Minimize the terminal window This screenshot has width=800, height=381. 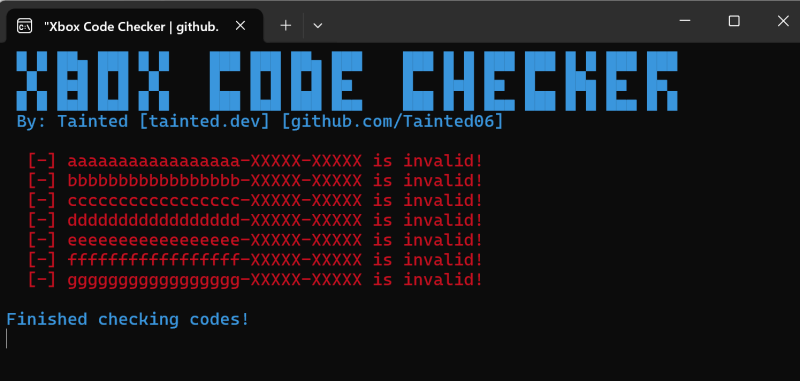[x=685, y=21]
